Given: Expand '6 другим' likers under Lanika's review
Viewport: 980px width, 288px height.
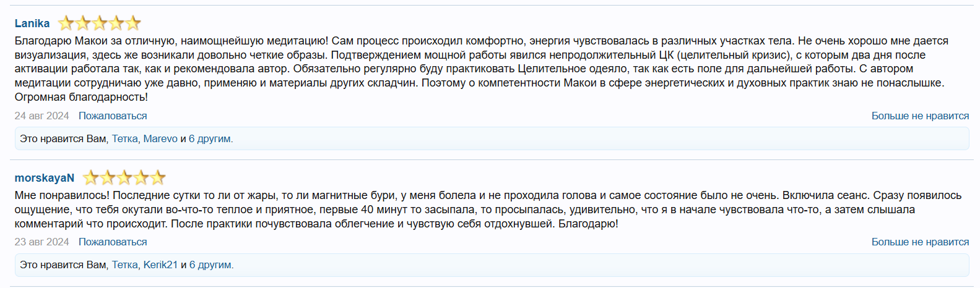Looking at the screenshot, I should coord(210,139).
